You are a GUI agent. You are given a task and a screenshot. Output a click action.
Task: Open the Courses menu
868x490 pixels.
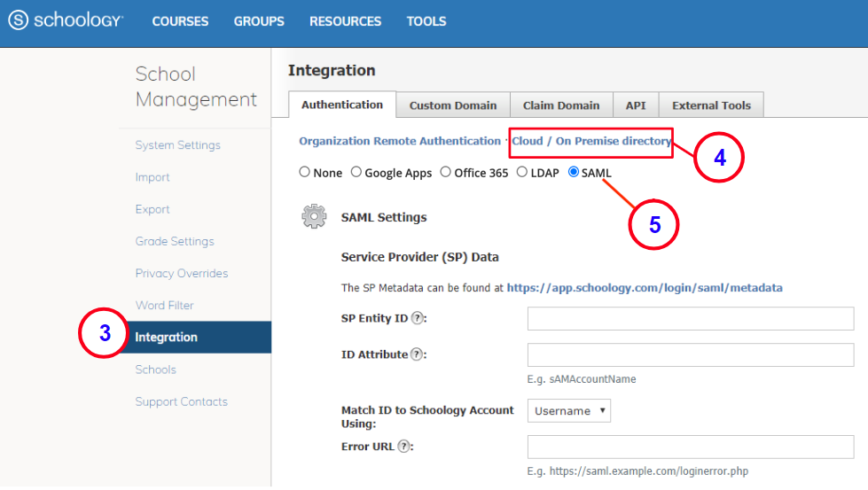click(x=180, y=21)
